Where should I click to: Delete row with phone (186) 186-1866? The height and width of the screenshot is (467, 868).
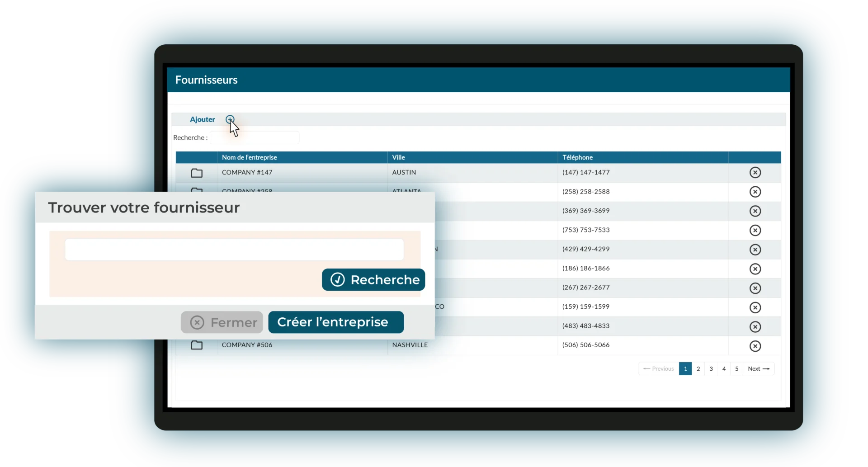[755, 269]
